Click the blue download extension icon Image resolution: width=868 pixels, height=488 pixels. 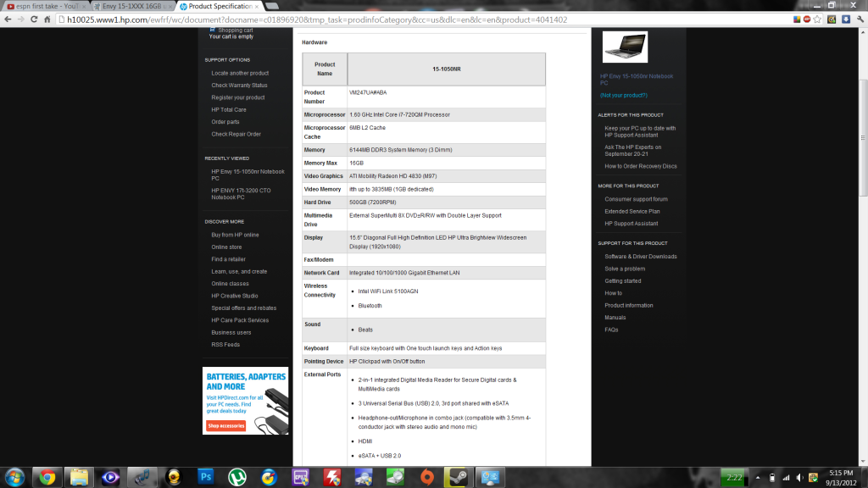tap(846, 19)
